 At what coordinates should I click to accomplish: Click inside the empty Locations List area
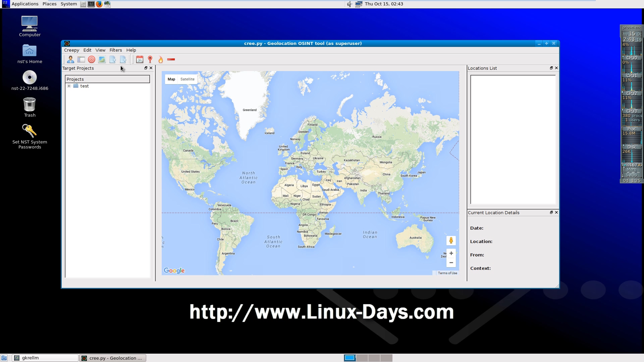(x=513, y=139)
